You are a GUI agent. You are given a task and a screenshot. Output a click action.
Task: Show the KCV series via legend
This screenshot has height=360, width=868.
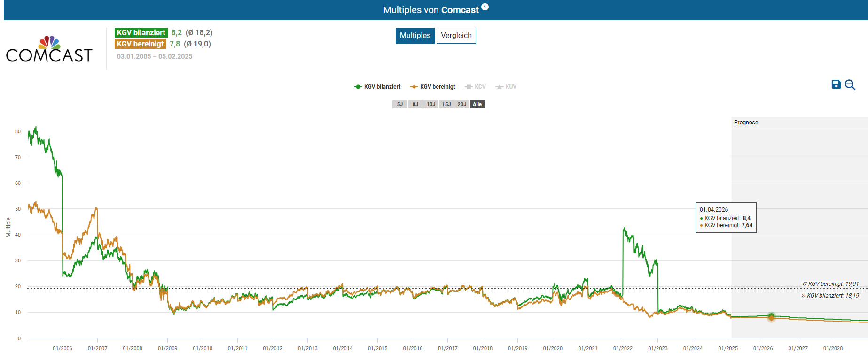pos(475,87)
